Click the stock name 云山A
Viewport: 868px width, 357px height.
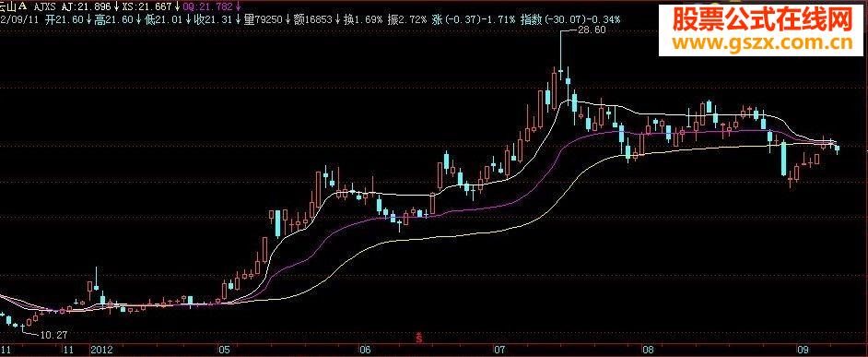tap(13, 7)
